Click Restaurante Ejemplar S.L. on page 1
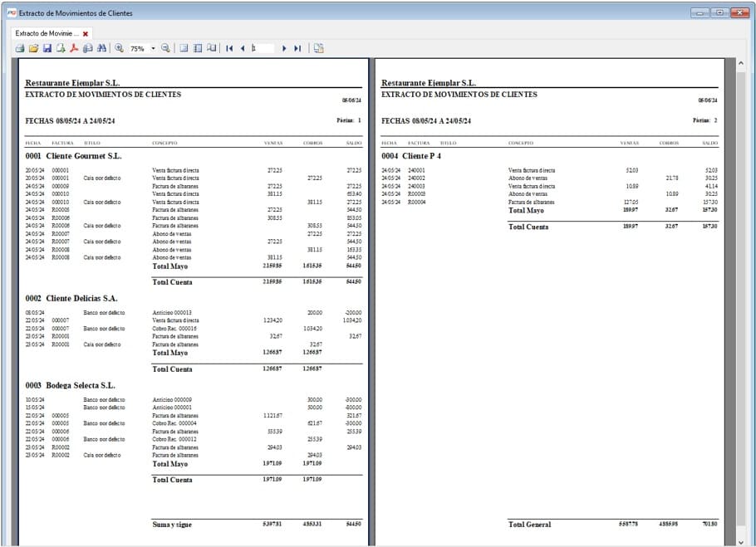This screenshot has height=547, width=756. point(72,83)
